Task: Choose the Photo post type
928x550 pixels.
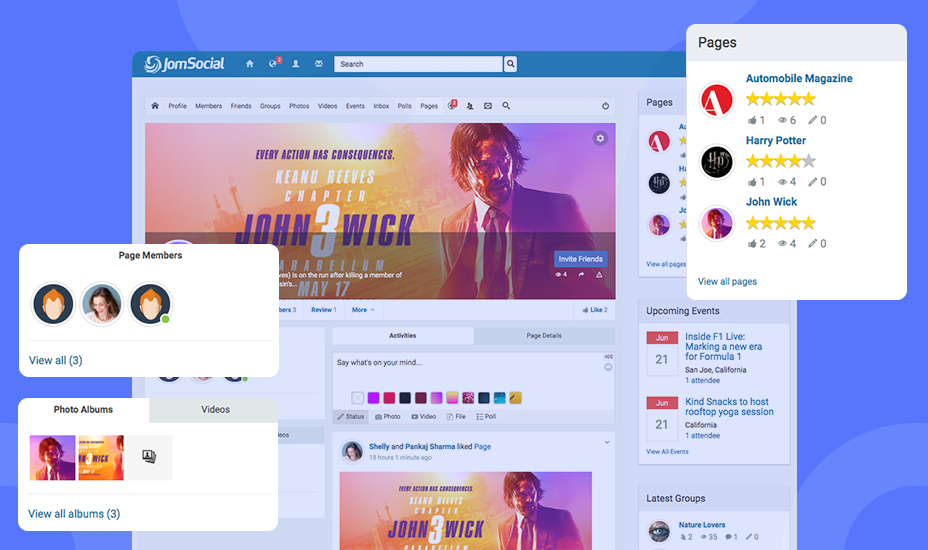Action: (x=388, y=417)
